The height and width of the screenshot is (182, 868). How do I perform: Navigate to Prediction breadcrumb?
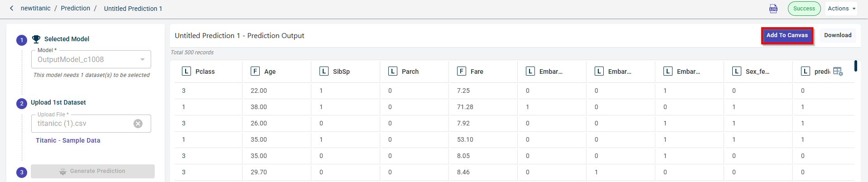pyautogui.click(x=76, y=9)
